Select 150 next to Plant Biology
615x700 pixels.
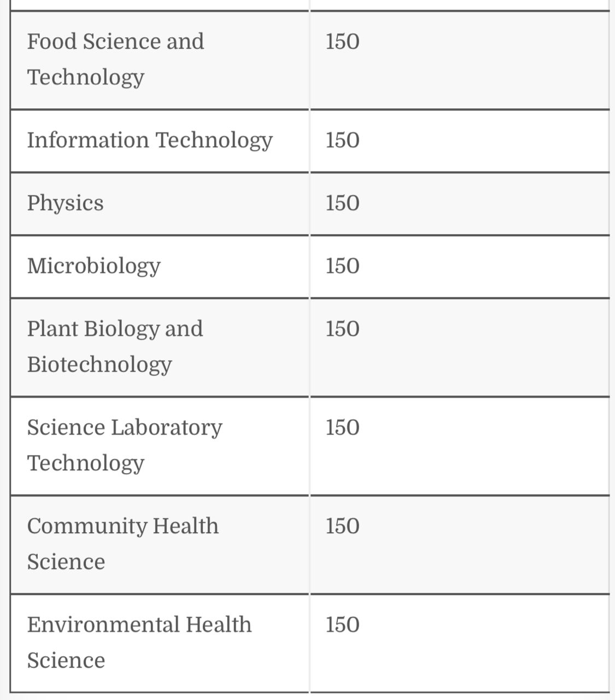pyautogui.click(x=343, y=329)
